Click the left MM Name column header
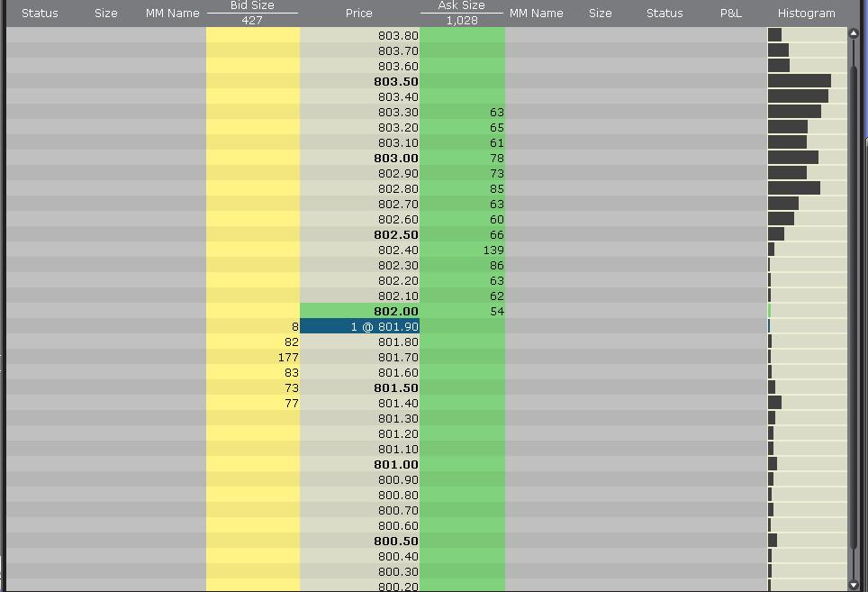The width and height of the screenshot is (868, 592). point(172,13)
